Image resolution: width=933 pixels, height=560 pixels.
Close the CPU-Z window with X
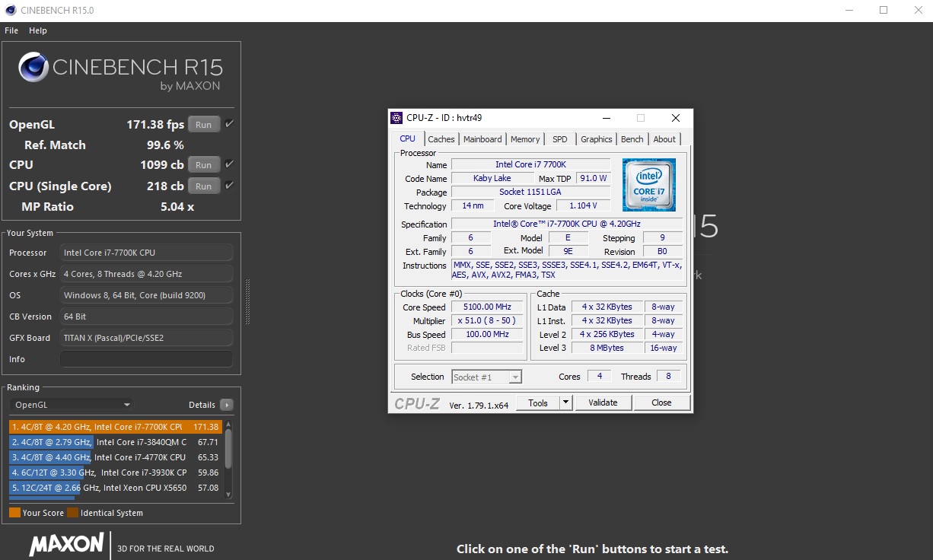click(x=675, y=118)
